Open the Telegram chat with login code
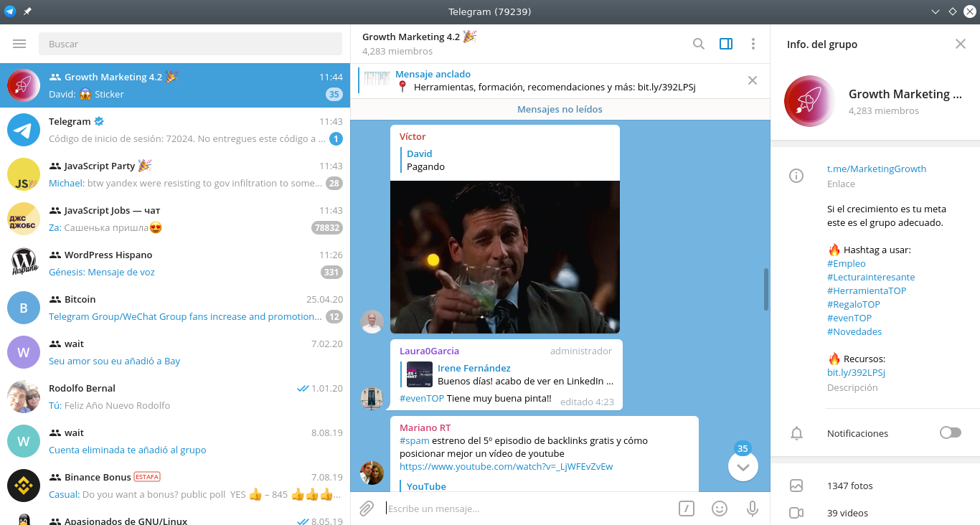Viewport: 980px width, 525px height. coord(175,130)
